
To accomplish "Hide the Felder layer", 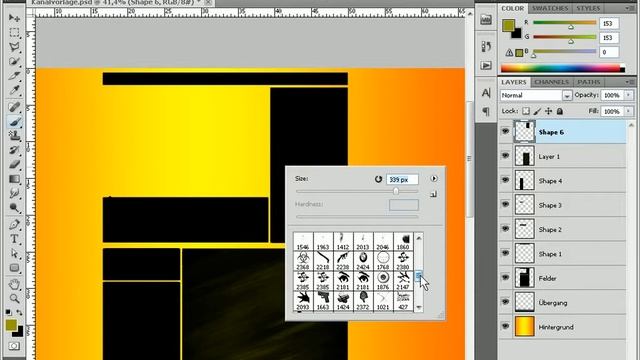I will [x=505, y=278].
